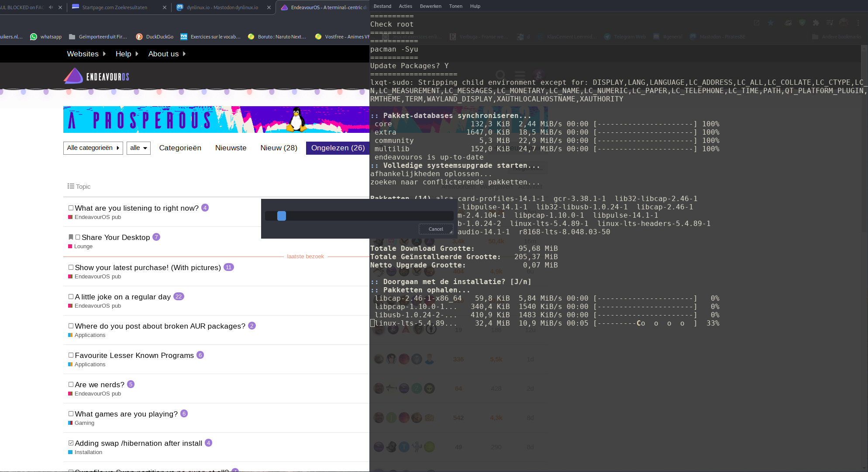The width and height of the screenshot is (868, 472).
Task: Click the Telegram Web bookmark icon
Action: [607, 37]
